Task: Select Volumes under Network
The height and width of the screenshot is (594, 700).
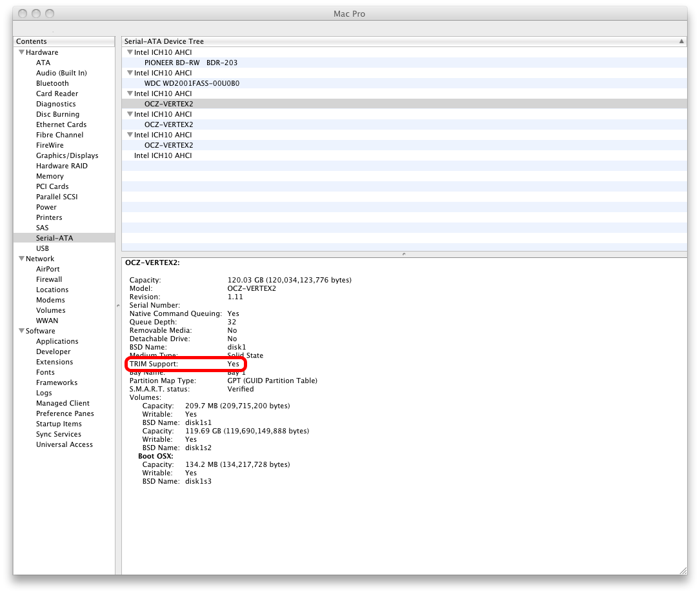Action: click(x=50, y=310)
